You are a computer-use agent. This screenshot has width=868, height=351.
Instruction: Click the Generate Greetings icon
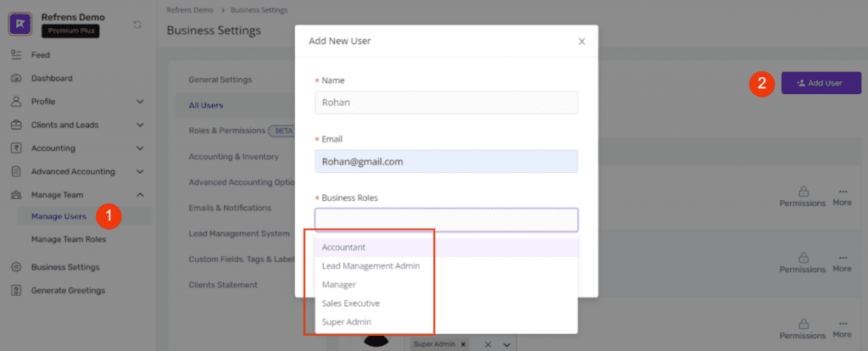(x=16, y=290)
